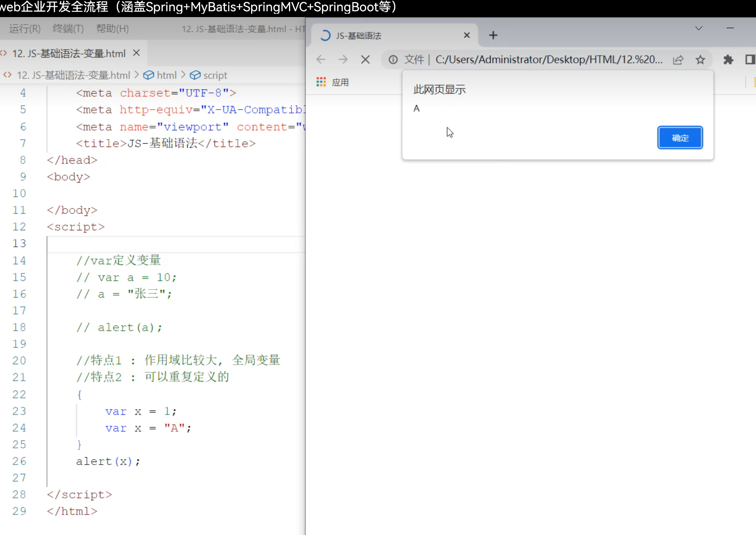Toggle Chrome side panel icon
The image size is (756, 535).
(x=750, y=60)
